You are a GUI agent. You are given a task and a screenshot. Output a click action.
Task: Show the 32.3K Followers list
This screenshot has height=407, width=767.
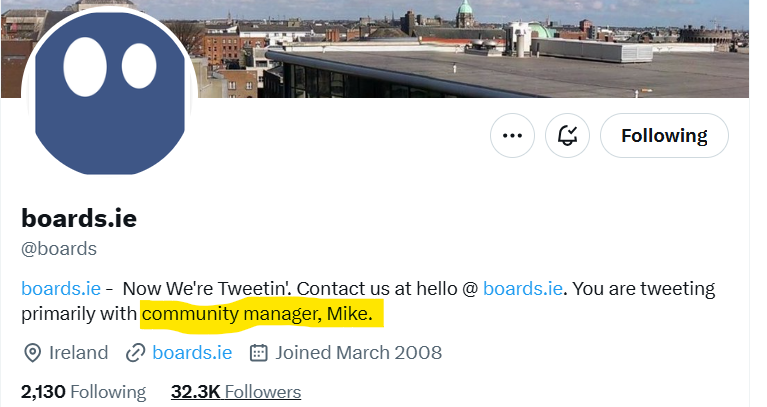(x=235, y=392)
